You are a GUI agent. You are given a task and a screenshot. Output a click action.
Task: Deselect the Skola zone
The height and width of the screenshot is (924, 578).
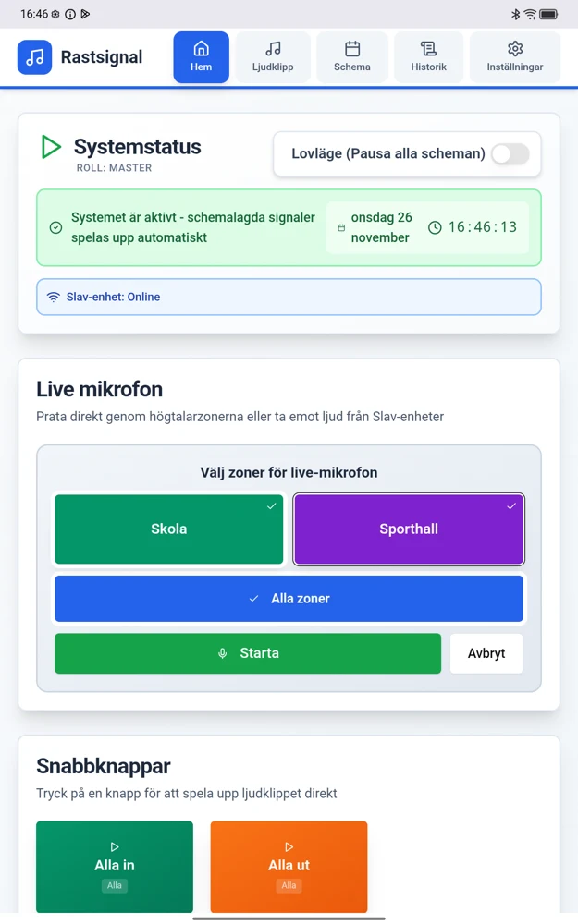pyautogui.click(x=169, y=529)
